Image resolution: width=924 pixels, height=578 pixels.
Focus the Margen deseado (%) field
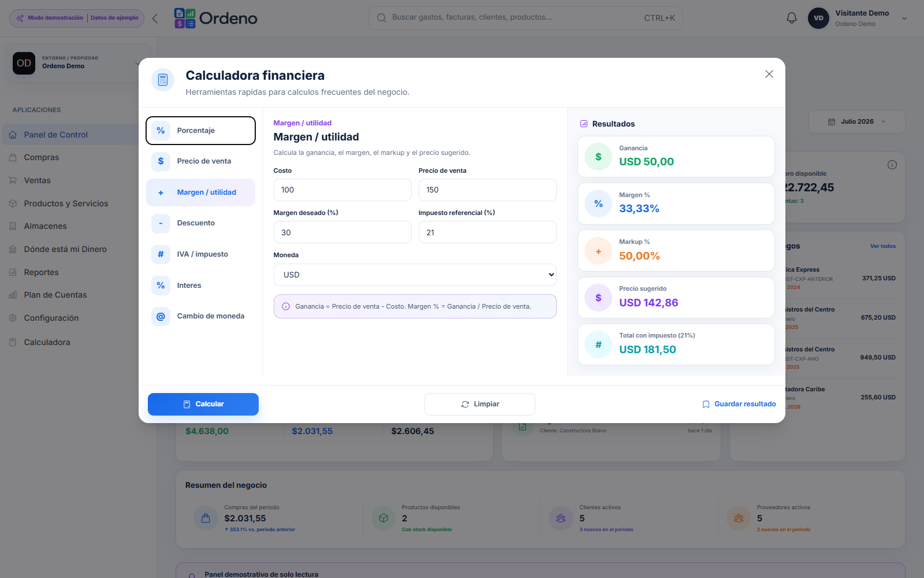[x=342, y=232]
